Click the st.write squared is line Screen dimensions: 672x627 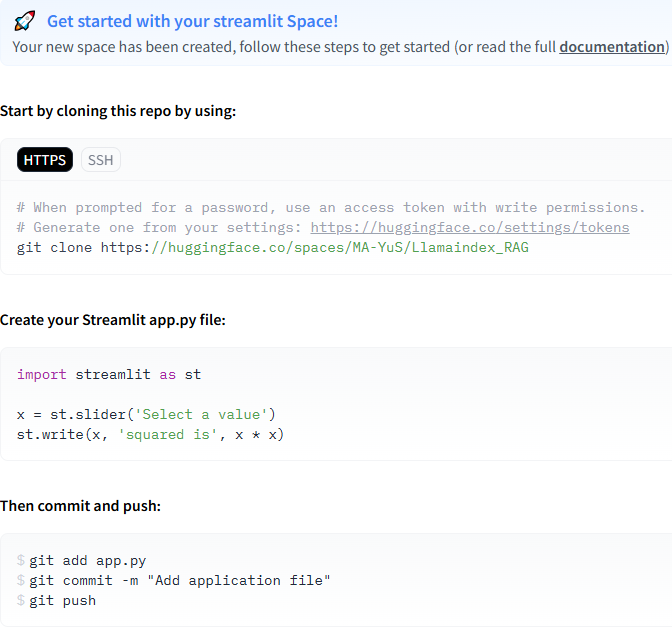150,435
